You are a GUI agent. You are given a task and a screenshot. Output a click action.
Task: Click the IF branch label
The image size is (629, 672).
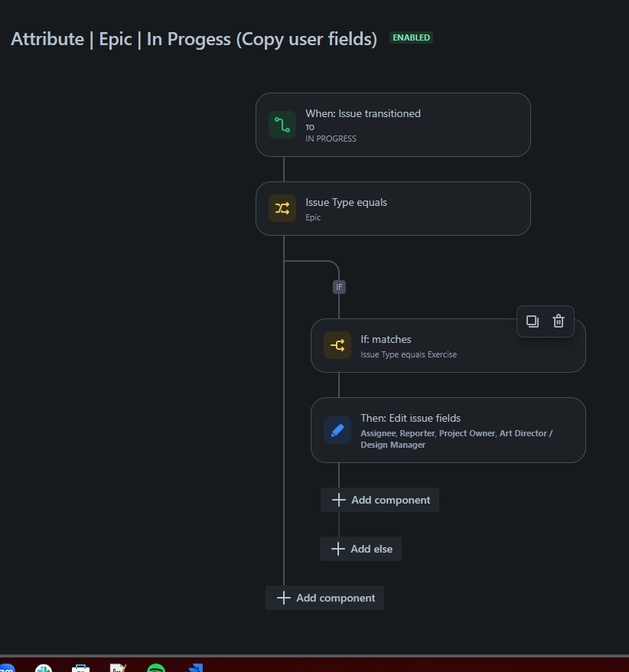(339, 287)
